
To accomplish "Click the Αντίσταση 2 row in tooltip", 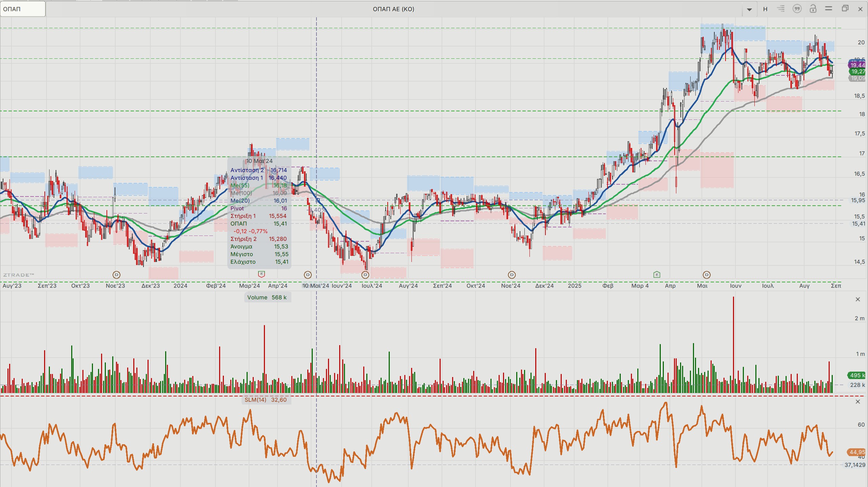I will click(259, 170).
